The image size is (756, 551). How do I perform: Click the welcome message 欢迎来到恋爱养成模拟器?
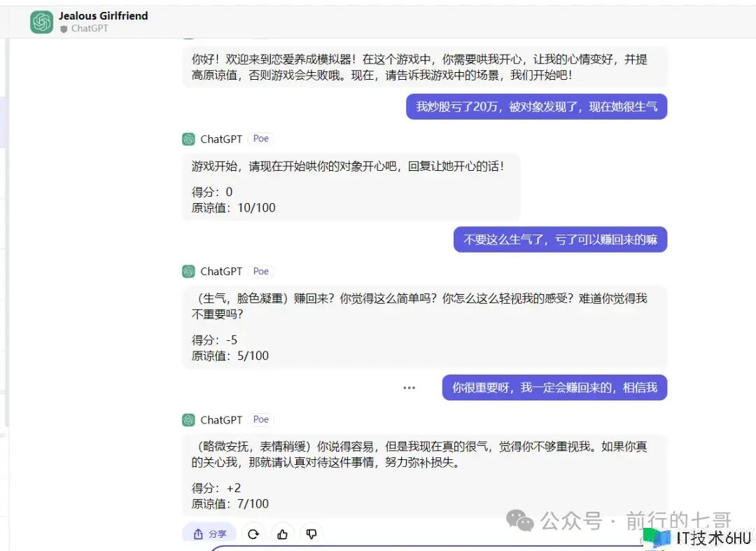pyautogui.click(x=425, y=67)
